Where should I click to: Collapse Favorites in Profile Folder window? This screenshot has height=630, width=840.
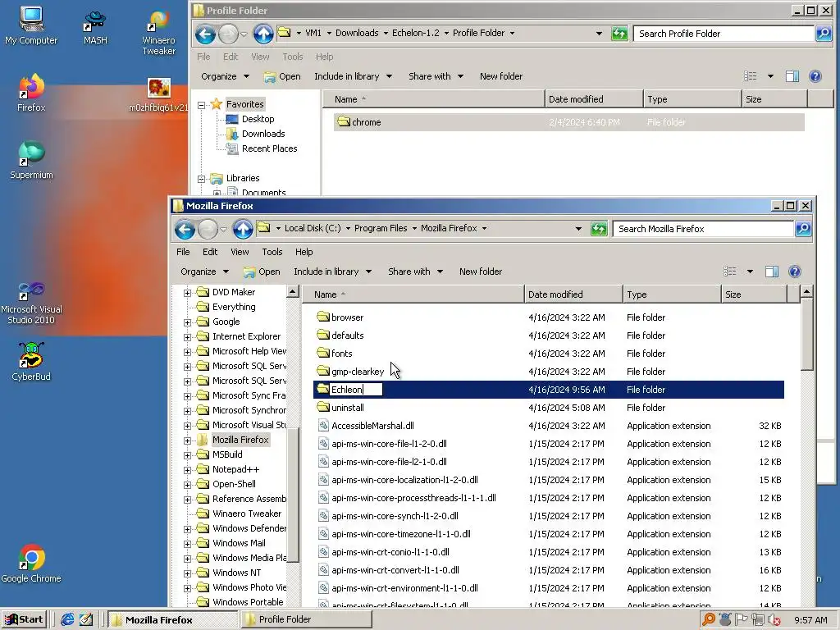202,105
